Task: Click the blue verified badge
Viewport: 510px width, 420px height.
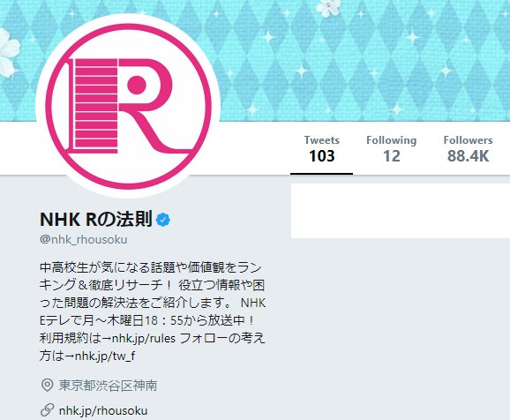Action: [x=163, y=220]
